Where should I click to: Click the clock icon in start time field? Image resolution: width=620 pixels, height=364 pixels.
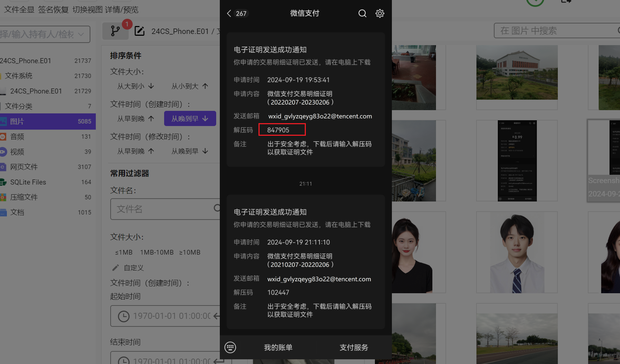click(124, 316)
